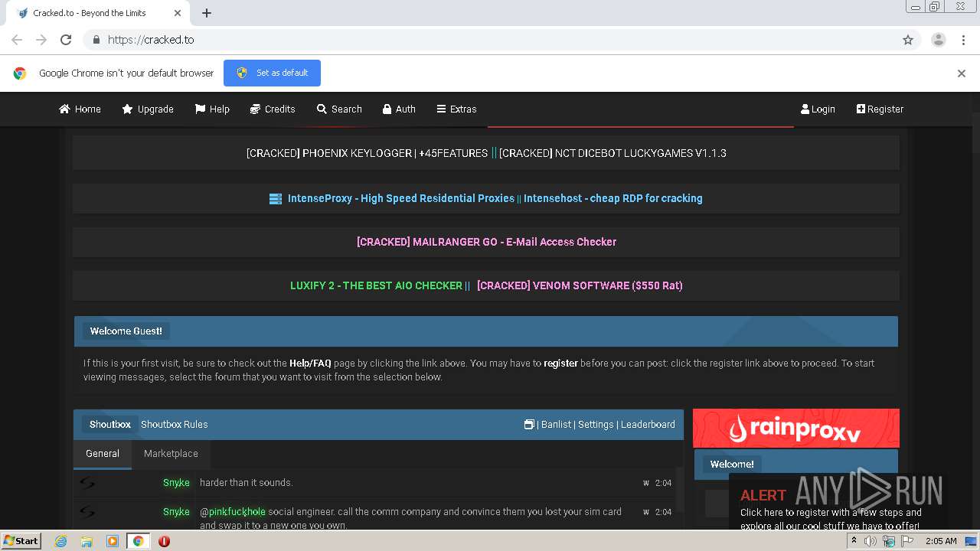Click the browser forward arrow
Image resolution: width=980 pixels, height=551 pixels.
[x=41, y=40]
